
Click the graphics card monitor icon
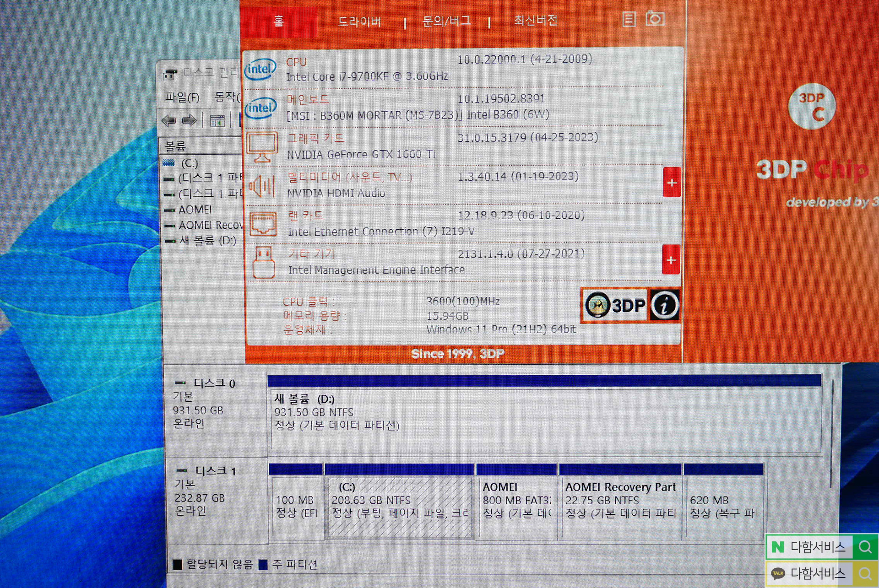pyautogui.click(x=262, y=147)
